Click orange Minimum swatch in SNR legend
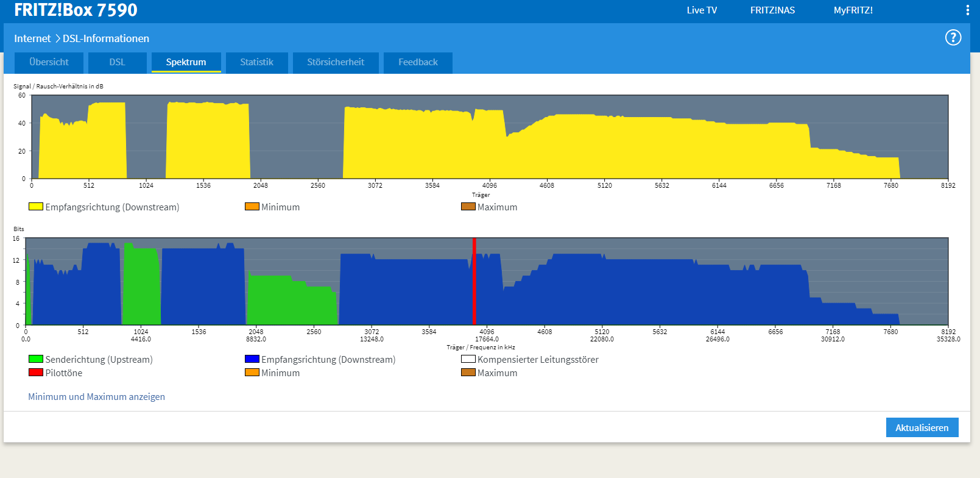 point(252,207)
